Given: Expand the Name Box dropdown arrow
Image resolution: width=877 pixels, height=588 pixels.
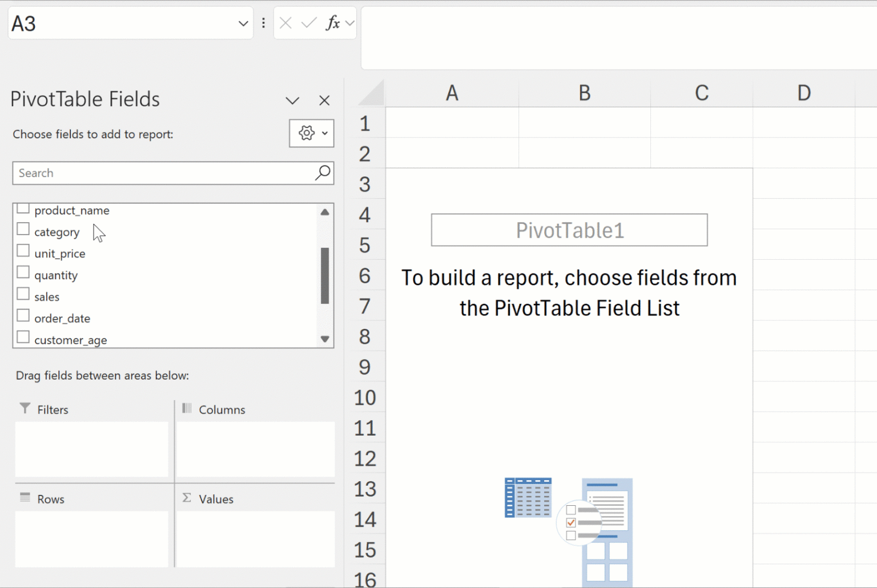Looking at the screenshot, I should [x=243, y=23].
